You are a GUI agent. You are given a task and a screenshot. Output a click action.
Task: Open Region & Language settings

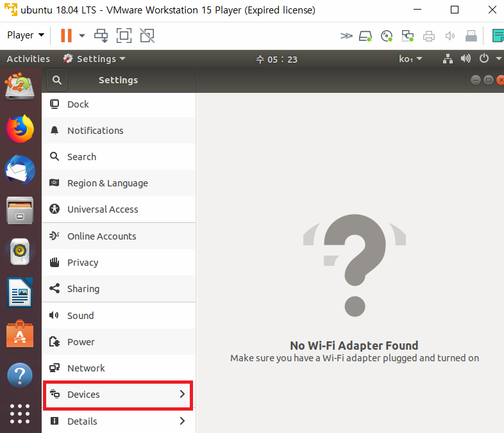[x=119, y=183]
